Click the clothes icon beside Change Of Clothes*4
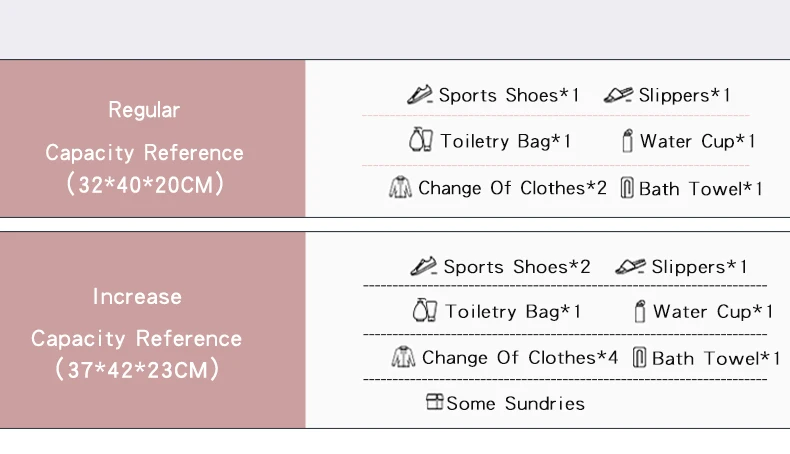This screenshot has height=454, width=790. click(x=403, y=357)
